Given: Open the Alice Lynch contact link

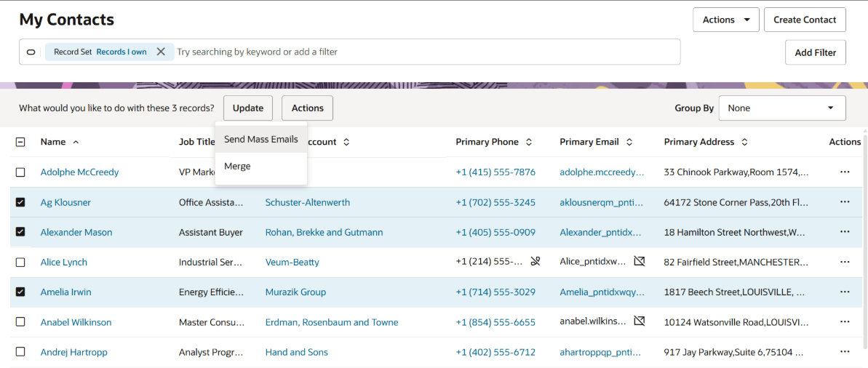Looking at the screenshot, I should point(63,262).
